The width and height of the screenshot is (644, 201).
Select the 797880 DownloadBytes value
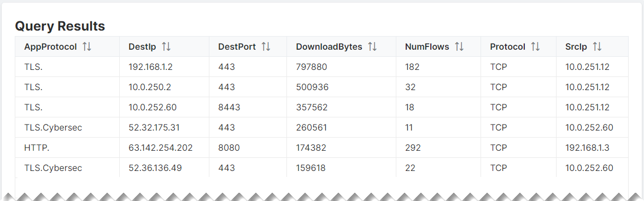coord(311,67)
